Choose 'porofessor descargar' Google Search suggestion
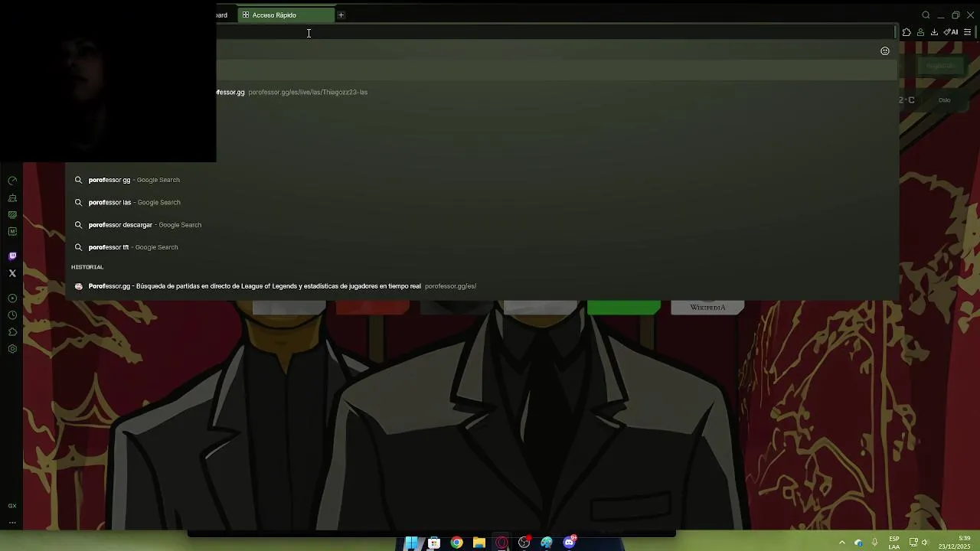Image resolution: width=980 pixels, height=551 pixels. pyautogui.click(x=482, y=225)
